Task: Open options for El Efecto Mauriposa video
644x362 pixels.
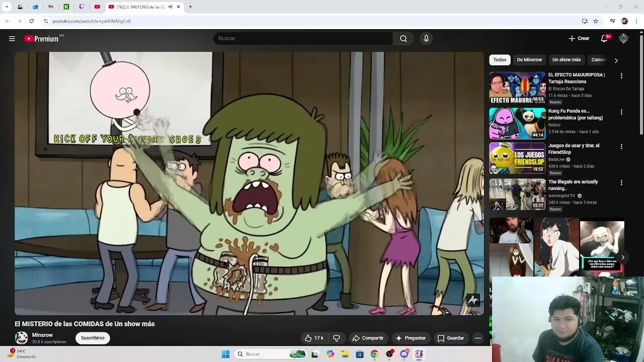Action: click(x=621, y=75)
